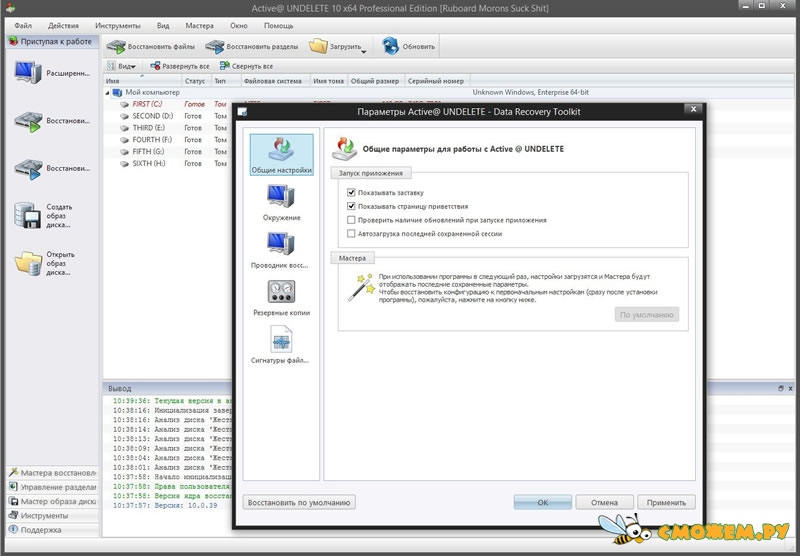Image resolution: width=800 pixels, height=556 pixels.
Task: Click log line 10:37:57 Версия: 10.0.39
Action: pyautogui.click(x=165, y=505)
